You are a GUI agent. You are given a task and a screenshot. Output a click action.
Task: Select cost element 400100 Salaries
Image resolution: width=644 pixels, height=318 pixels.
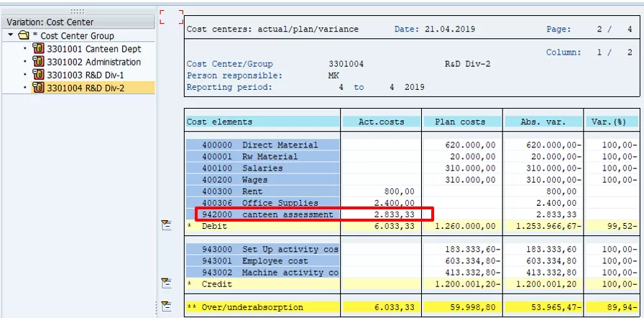click(x=262, y=168)
